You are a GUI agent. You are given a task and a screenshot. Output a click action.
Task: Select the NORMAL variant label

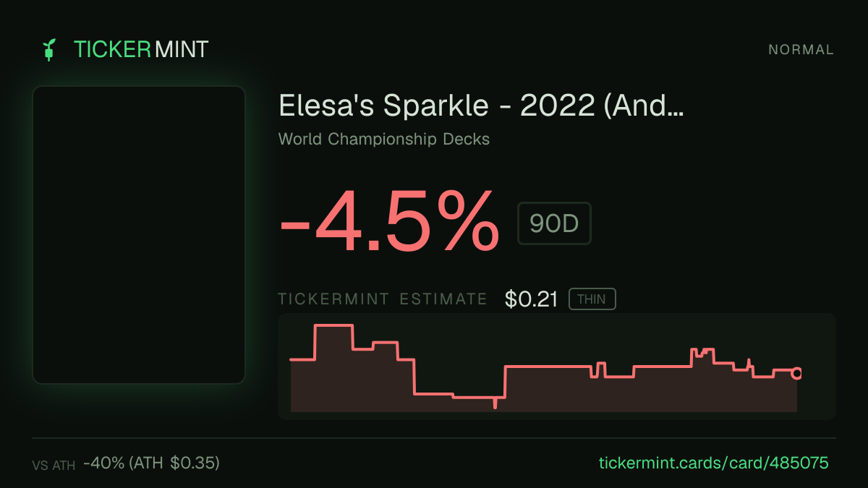coord(801,50)
